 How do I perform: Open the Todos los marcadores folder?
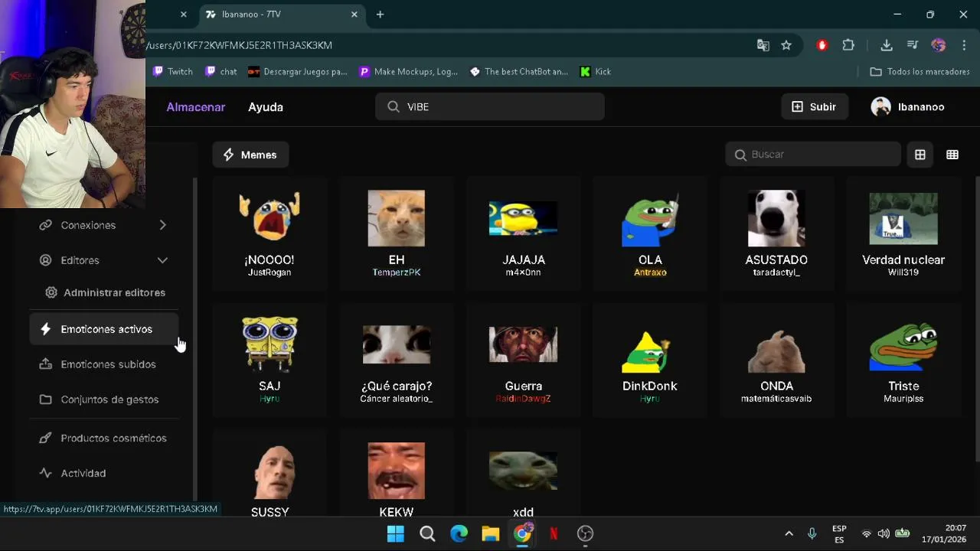920,71
